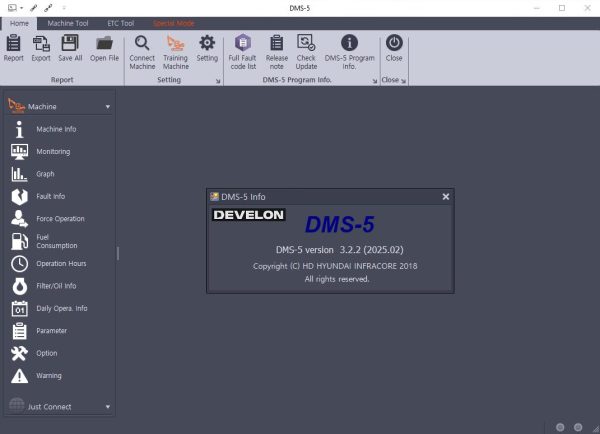Viewport: 600px width, 434px height.
Task: Open Warning in sidebar
Action: pyautogui.click(x=36, y=376)
